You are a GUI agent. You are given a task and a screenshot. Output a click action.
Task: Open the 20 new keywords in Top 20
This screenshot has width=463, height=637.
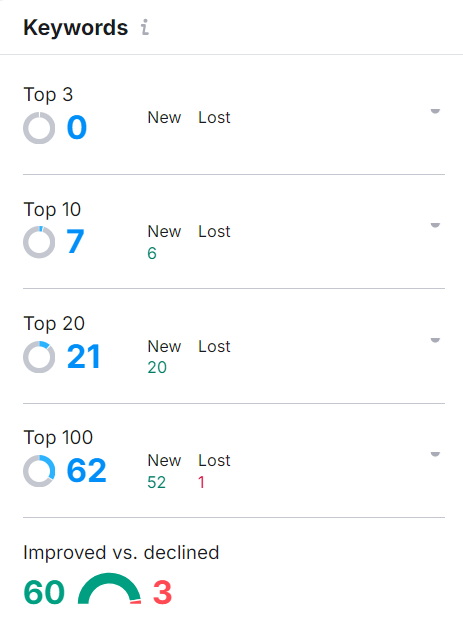pyautogui.click(x=157, y=368)
